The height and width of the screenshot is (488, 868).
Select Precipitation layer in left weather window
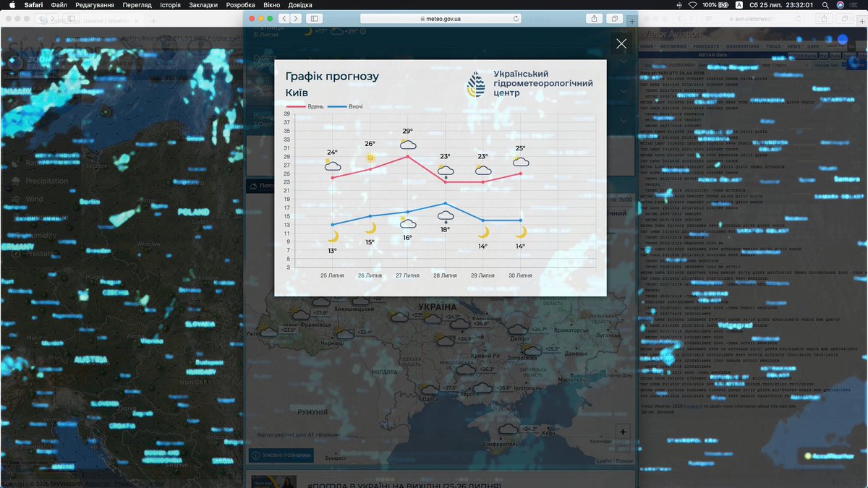41,181
